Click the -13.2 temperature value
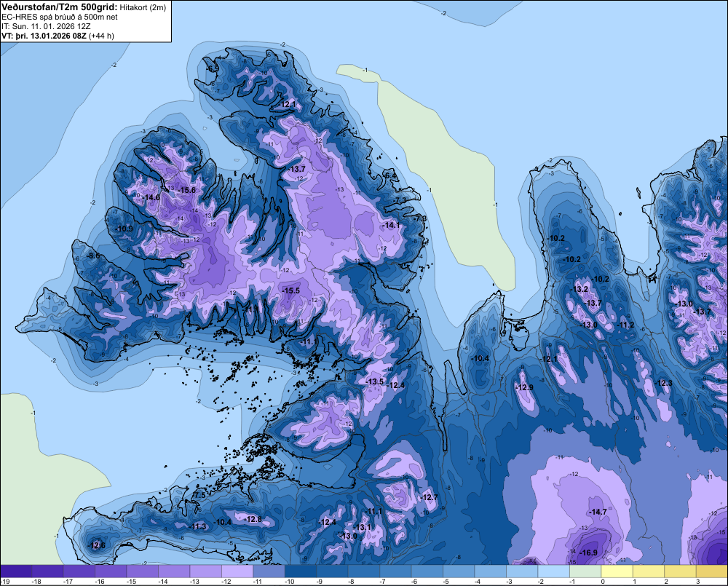 point(579,289)
